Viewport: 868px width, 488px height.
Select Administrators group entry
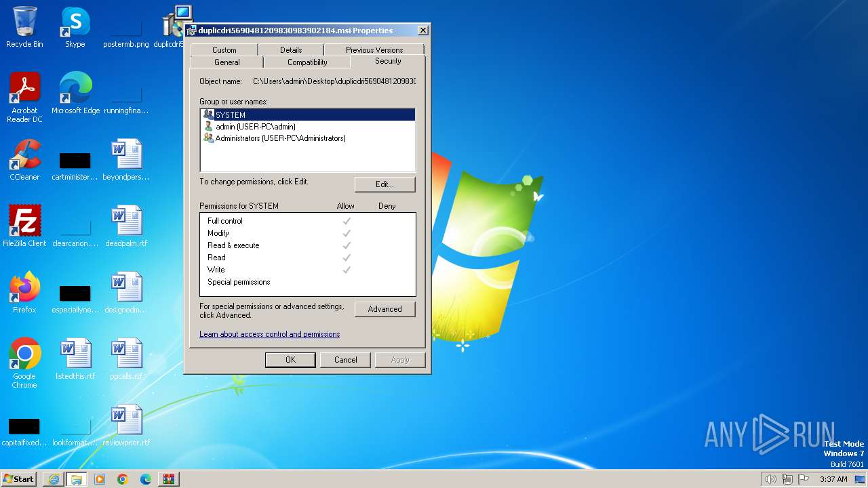click(307, 138)
